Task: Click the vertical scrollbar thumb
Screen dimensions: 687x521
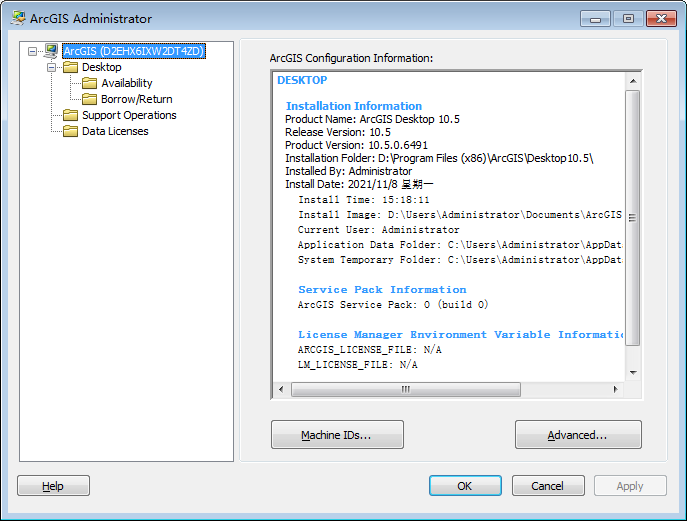Action: pos(633,218)
